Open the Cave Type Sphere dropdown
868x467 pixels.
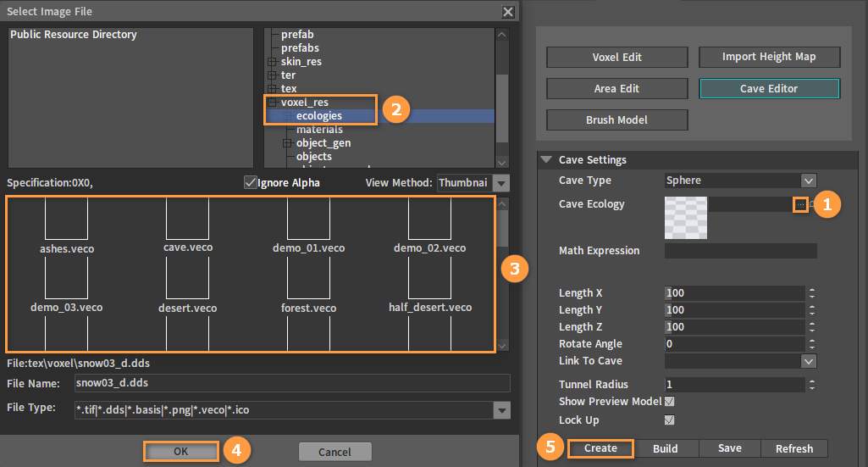[741, 181]
